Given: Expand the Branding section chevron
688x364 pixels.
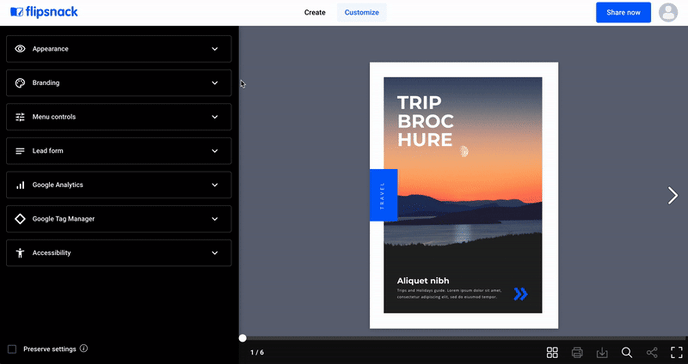Looking at the screenshot, I should [x=215, y=83].
